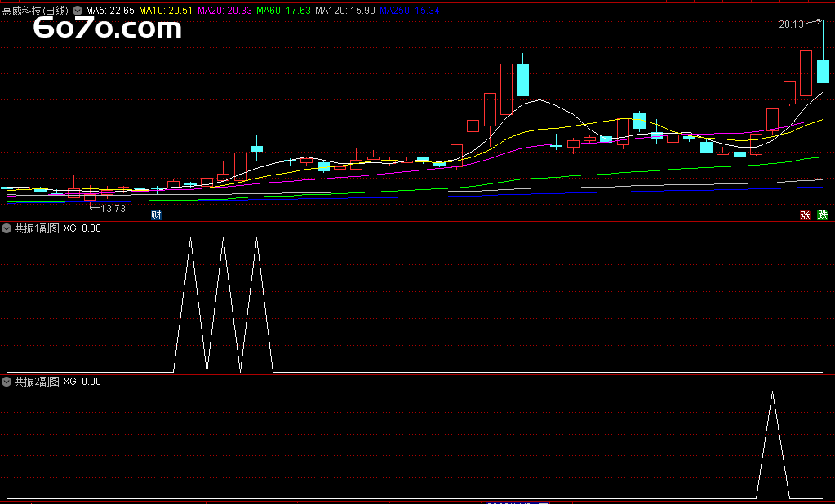835x504 pixels.
Task: Click the green MA60: 17.63 label
Action: coord(283,11)
